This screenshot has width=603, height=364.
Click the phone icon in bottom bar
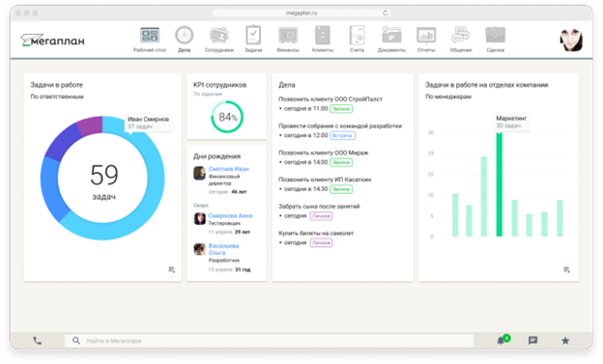point(38,341)
